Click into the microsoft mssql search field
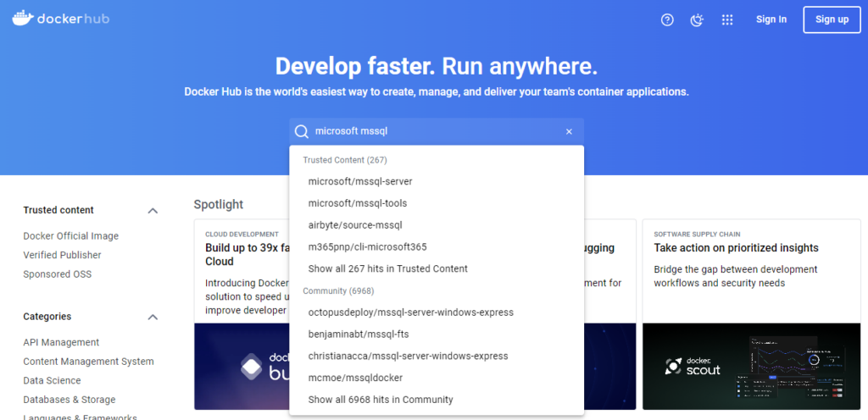The image size is (868, 420). point(432,131)
